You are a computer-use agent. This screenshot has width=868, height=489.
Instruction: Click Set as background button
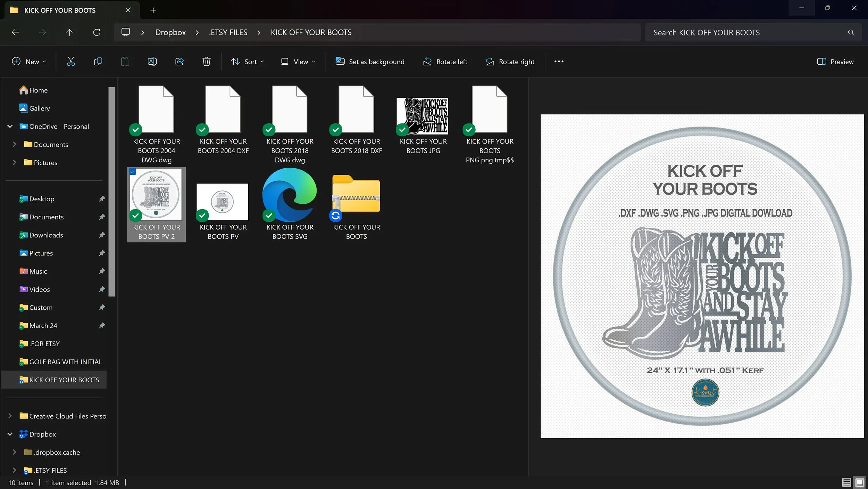point(370,62)
